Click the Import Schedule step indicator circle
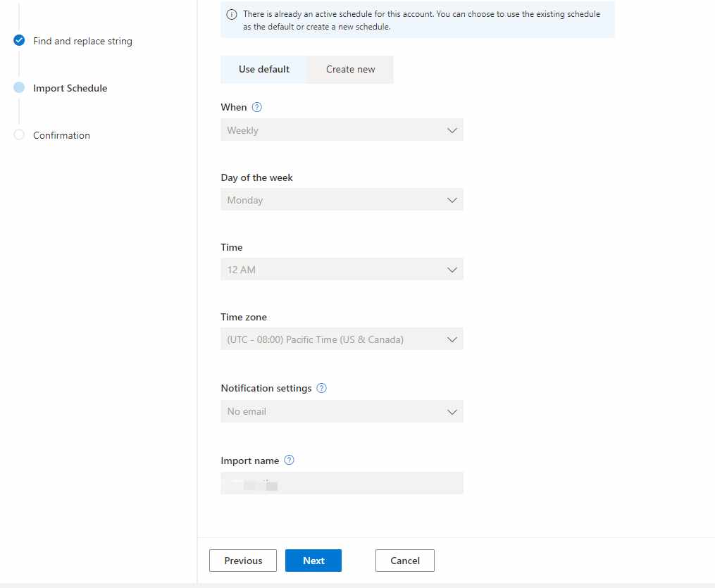Image resolution: width=715 pixels, height=588 pixels. click(x=19, y=87)
